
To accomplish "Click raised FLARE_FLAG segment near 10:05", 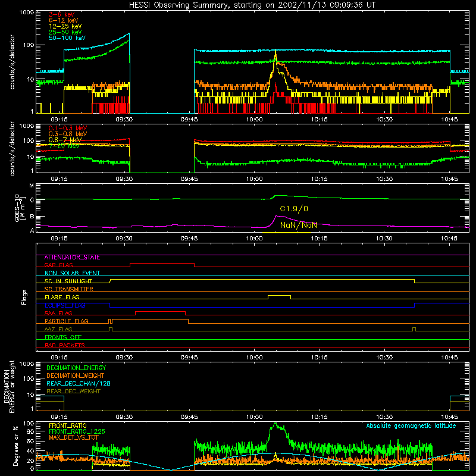I will click(279, 295).
